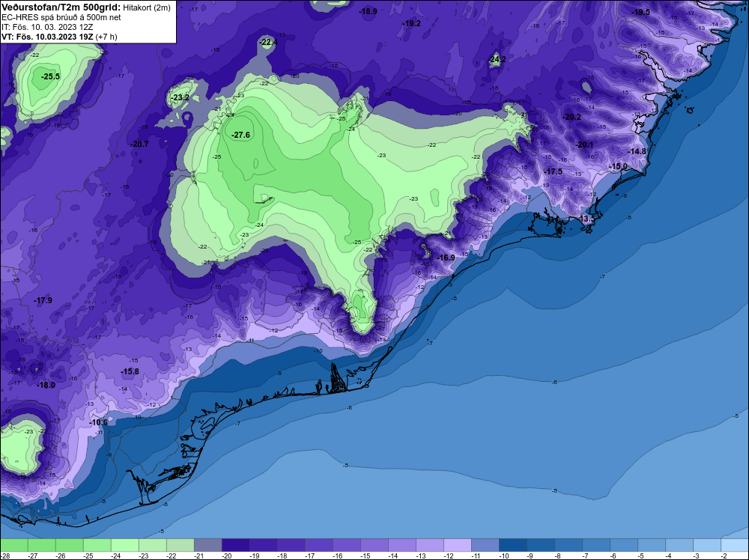Image resolution: width=749 pixels, height=560 pixels.
Task: Pick the legend swatch labeled -16
Action: (x=347, y=545)
